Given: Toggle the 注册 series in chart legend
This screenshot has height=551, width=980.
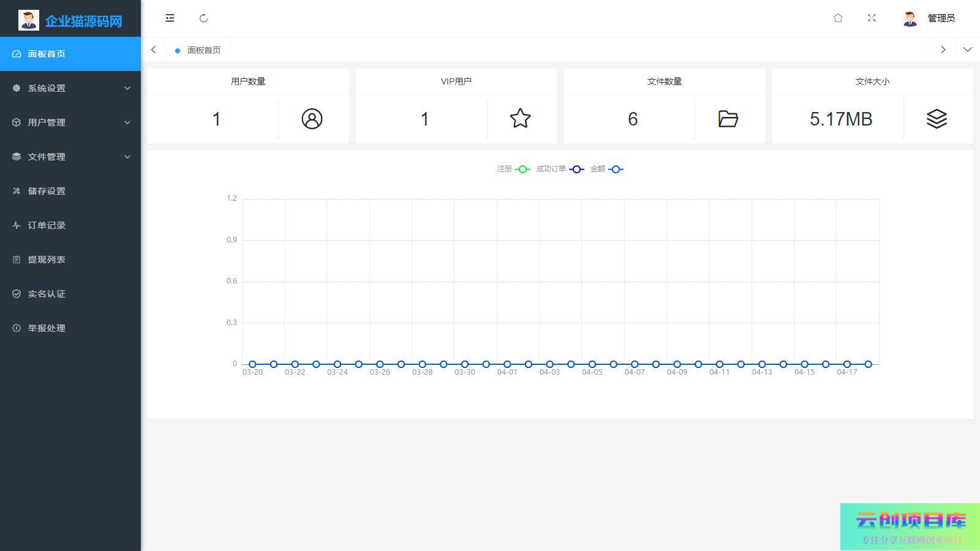Looking at the screenshot, I should point(513,169).
